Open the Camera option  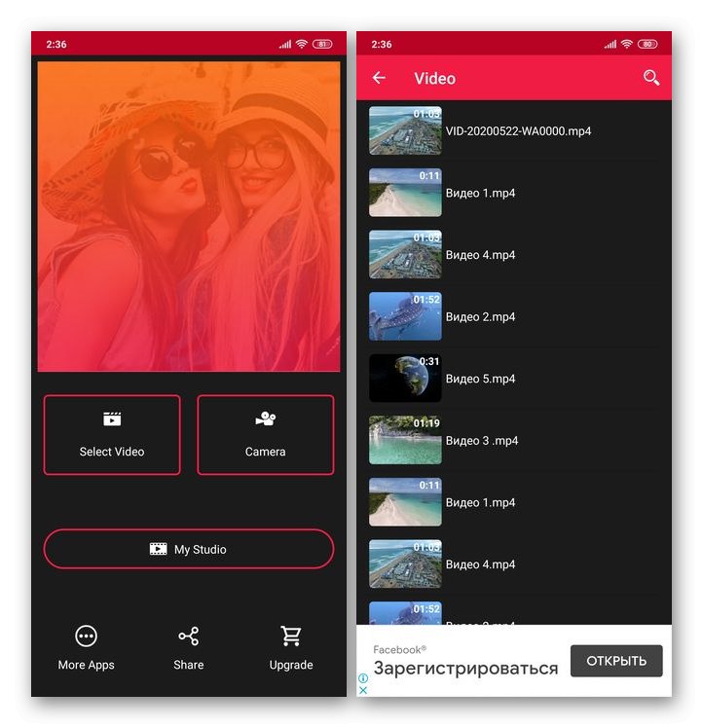click(265, 435)
